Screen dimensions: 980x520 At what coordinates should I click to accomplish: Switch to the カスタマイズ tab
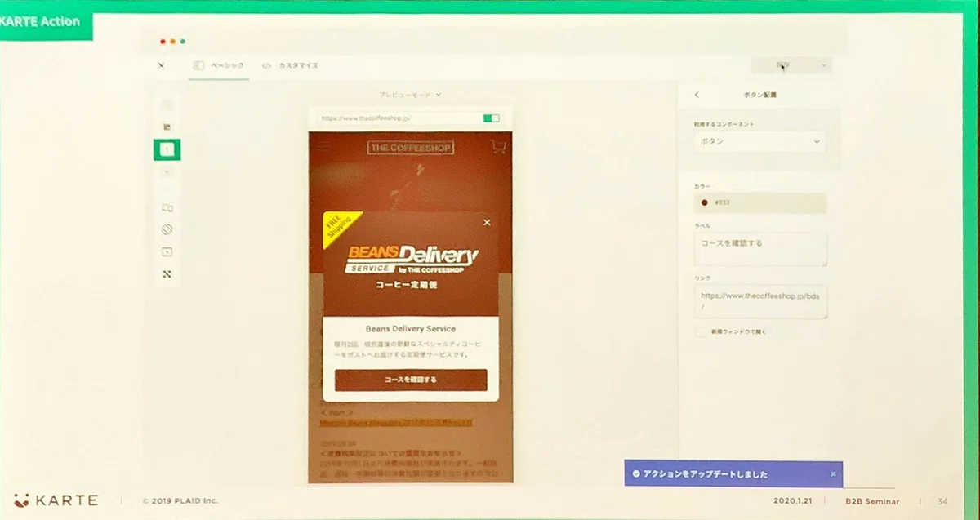coord(298,65)
